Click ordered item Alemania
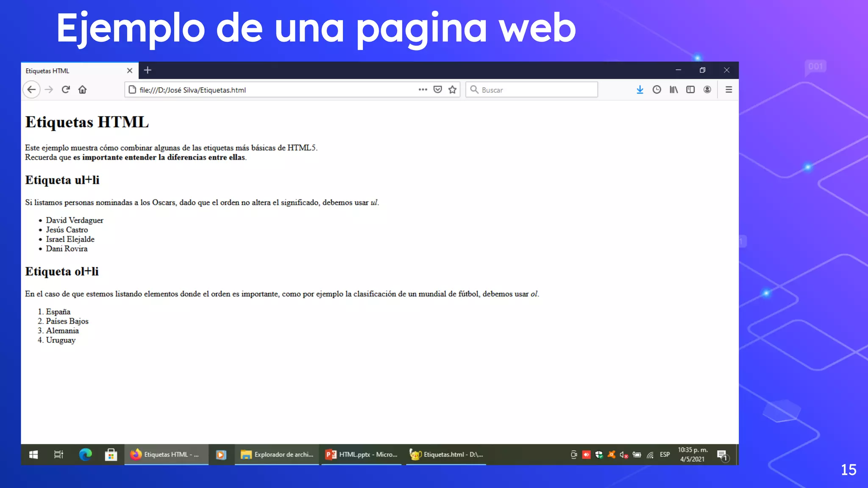The width and height of the screenshot is (868, 488). point(62,331)
